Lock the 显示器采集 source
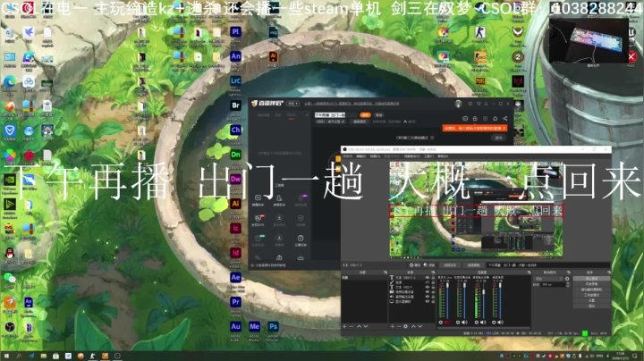The height and width of the screenshot is (361, 644). (433, 301)
